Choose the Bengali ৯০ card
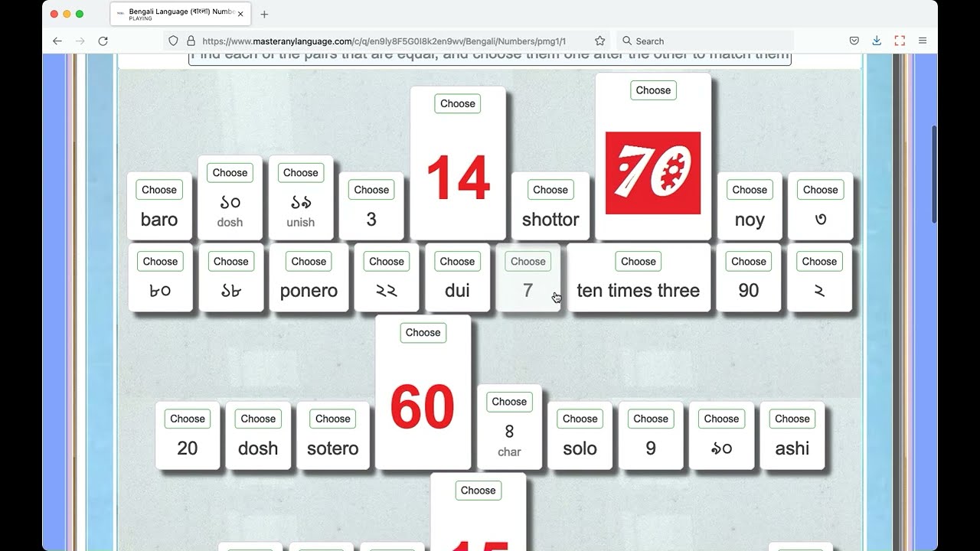980x551 pixels. click(721, 419)
